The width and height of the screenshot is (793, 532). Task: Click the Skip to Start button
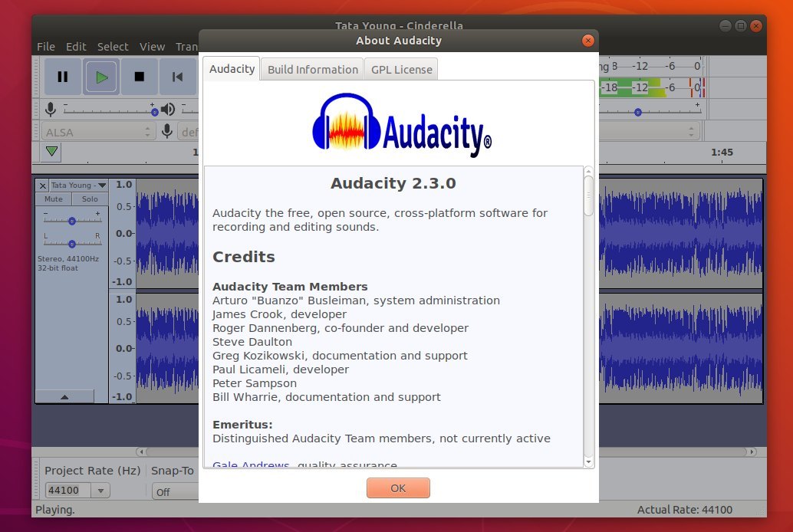pos(177,77)
